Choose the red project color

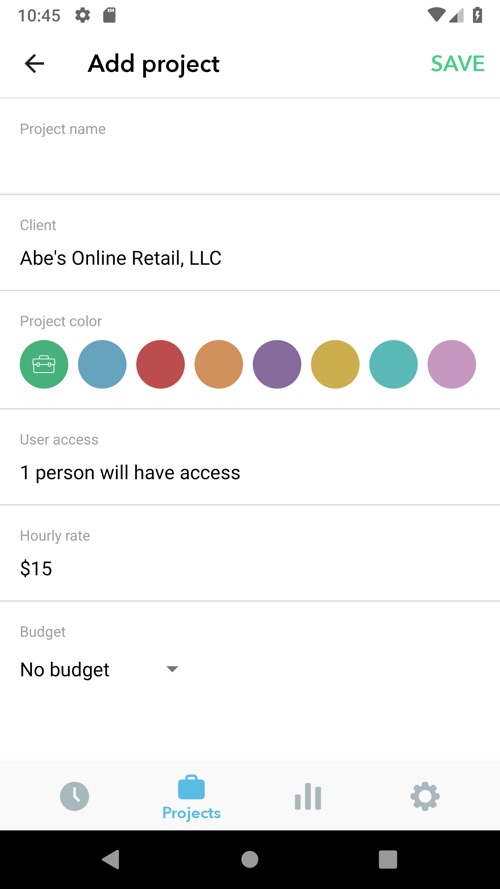pos(160,364)
